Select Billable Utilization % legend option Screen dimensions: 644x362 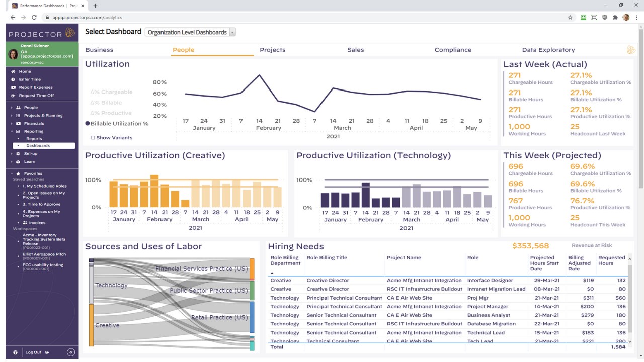coord(117,124)
